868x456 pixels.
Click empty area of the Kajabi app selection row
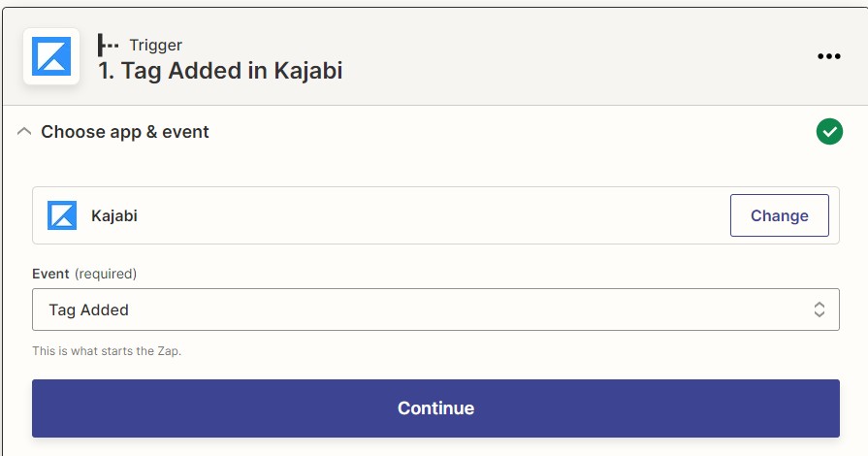click(x=432, y=215)
